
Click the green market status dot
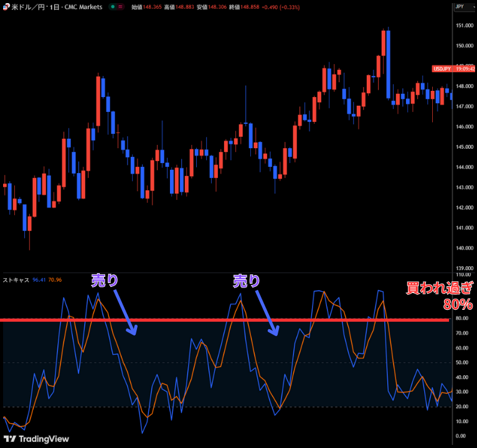tap(111, 7)
